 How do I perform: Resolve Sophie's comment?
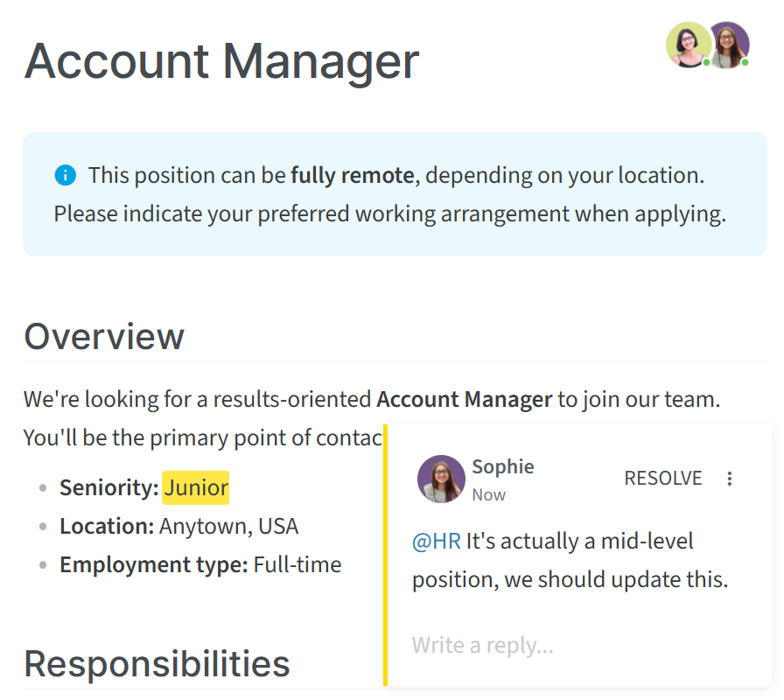click(663, 479)
